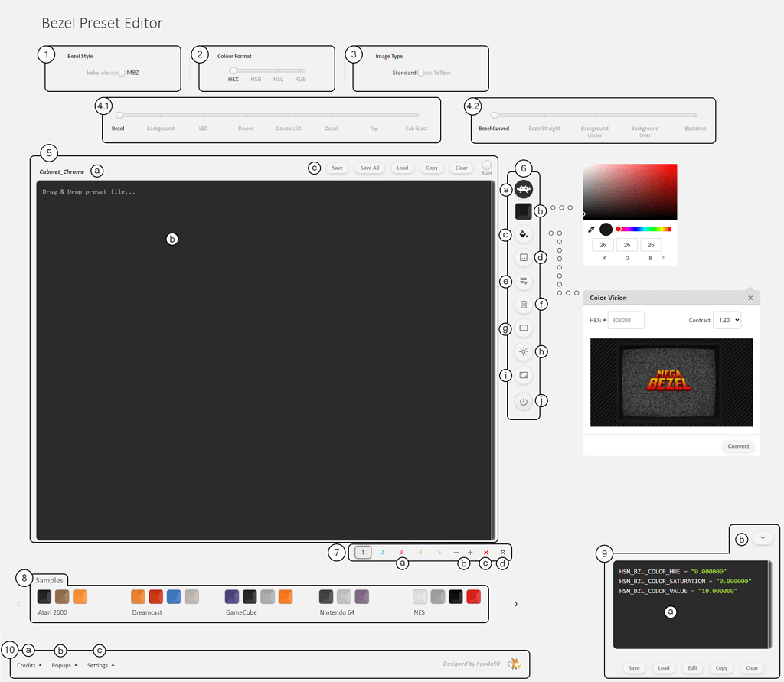Viewport: 784px width, 682px height.
Task: Open the comment bubble tool
Action: pos(523,328)
